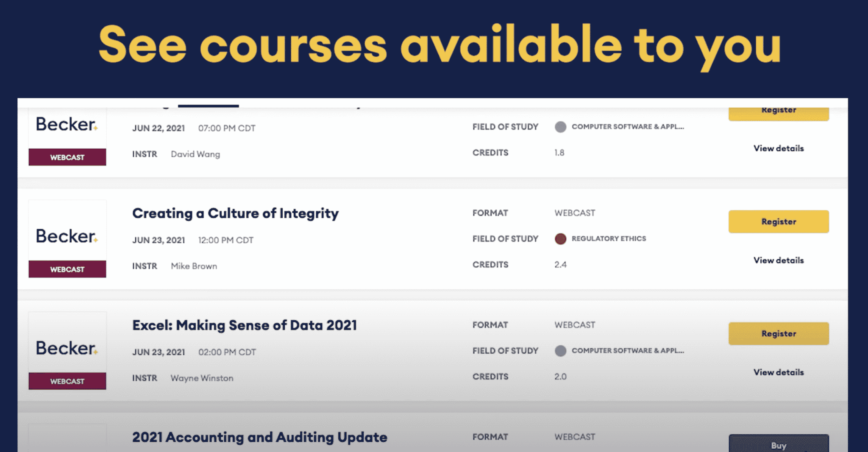Click Buy for 2021 Accounting and Auditing Update
This screenshot has width=868, height=452.
pos(779,443)
